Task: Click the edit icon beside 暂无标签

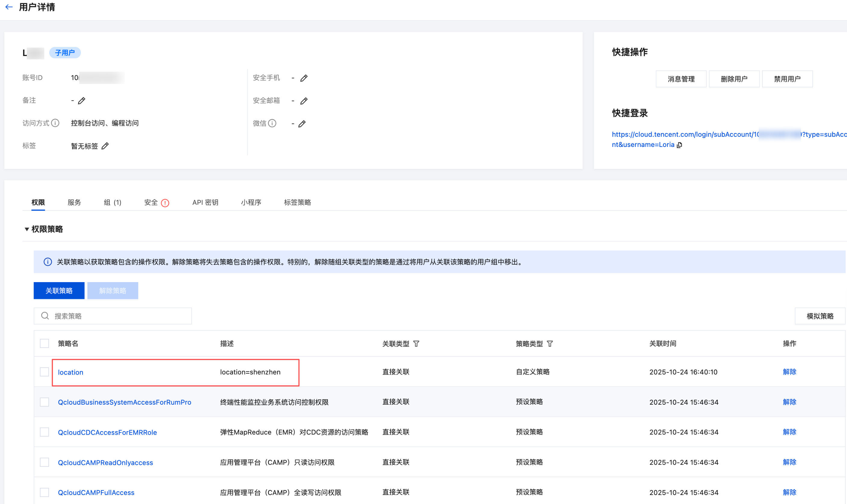Action: click(x=105, y=146)
